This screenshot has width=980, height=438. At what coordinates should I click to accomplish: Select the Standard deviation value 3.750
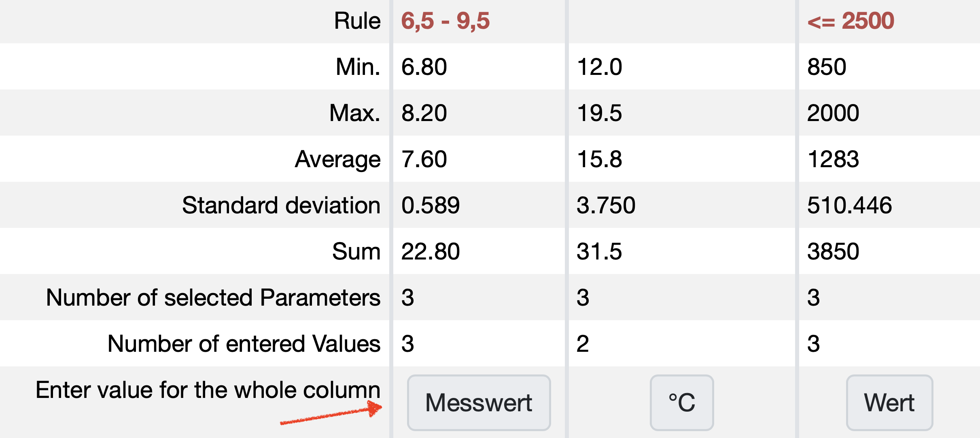606,205
